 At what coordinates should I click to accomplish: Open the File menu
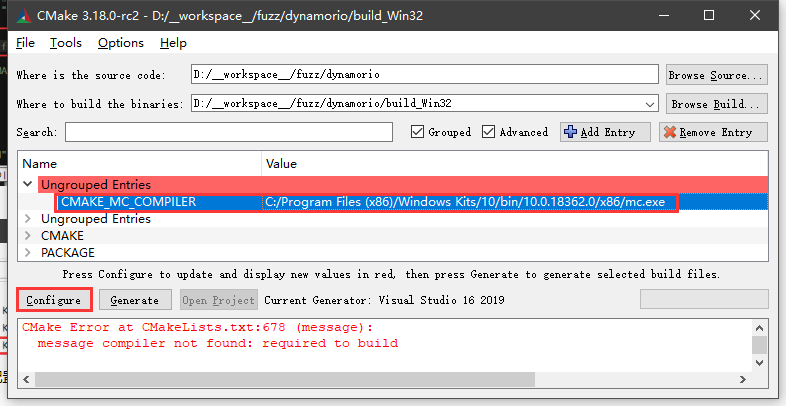(x=25, y=43)
